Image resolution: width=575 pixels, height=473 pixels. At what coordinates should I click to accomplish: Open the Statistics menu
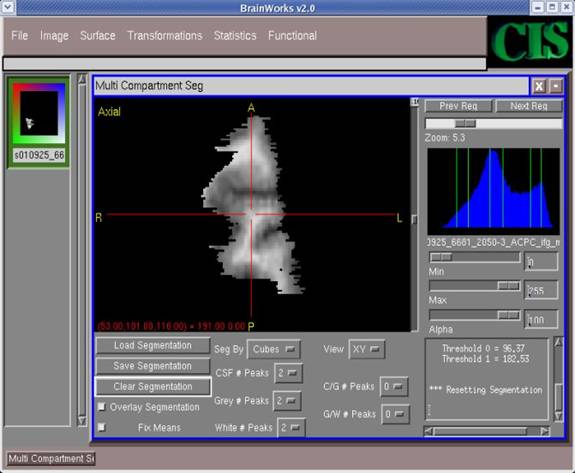pos(235,36)
